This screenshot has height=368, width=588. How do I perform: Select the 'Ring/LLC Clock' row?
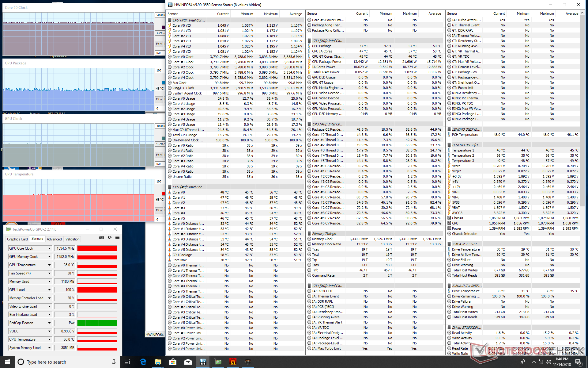point(236,88)
